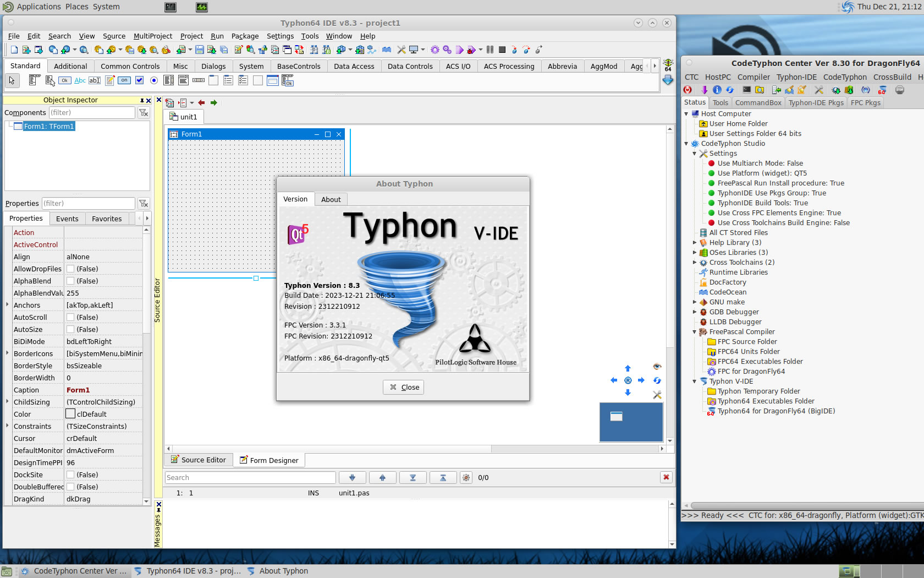Viewport: 924px width, 578px height.
Task: Collapse the Settings tree node
Action: point(695,154)
